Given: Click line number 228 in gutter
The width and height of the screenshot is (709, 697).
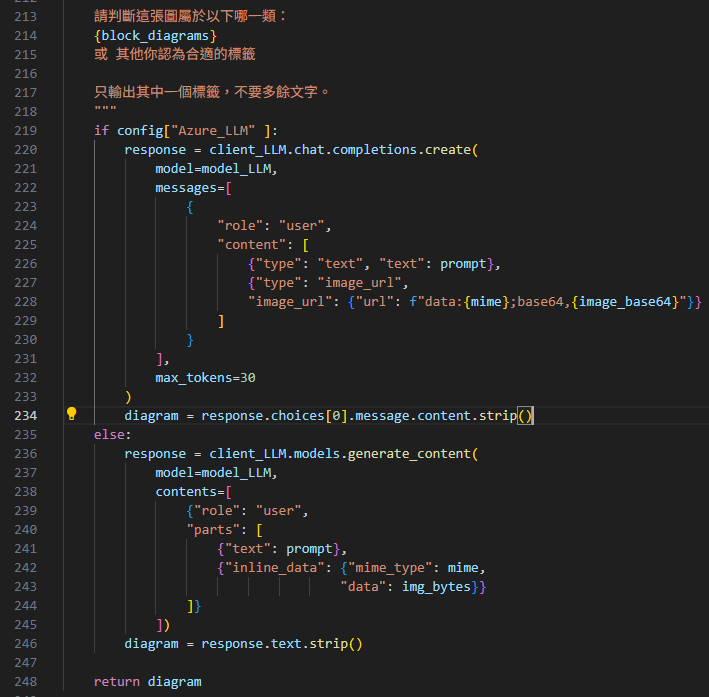Looking at the screenshot, I should click(26, 302).
